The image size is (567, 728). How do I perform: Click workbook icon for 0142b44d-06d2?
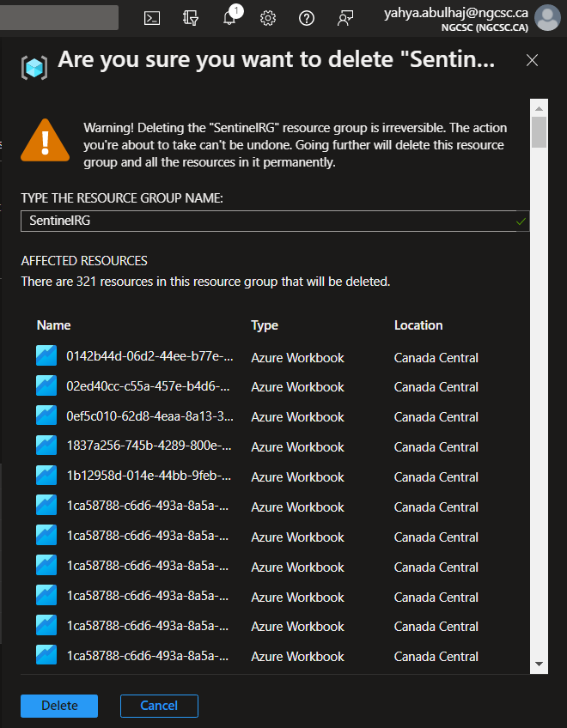pos(46,356)
